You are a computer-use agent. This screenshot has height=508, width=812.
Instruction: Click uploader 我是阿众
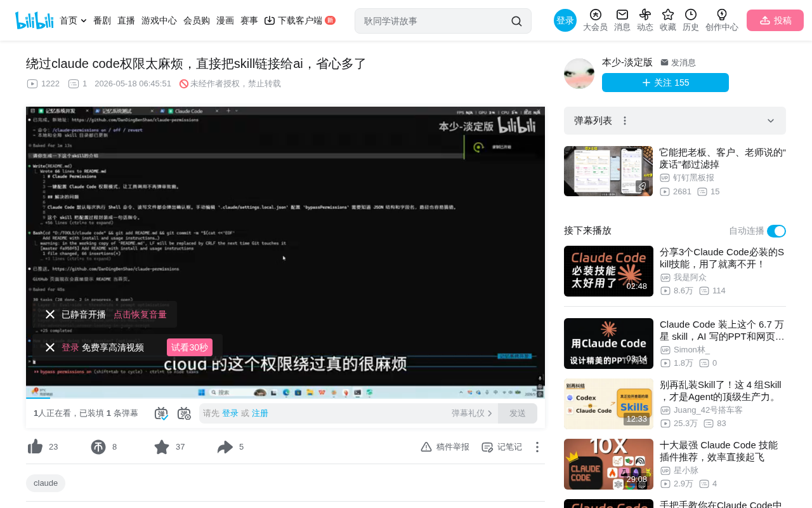pyautogui.click(x=690, y=277)
